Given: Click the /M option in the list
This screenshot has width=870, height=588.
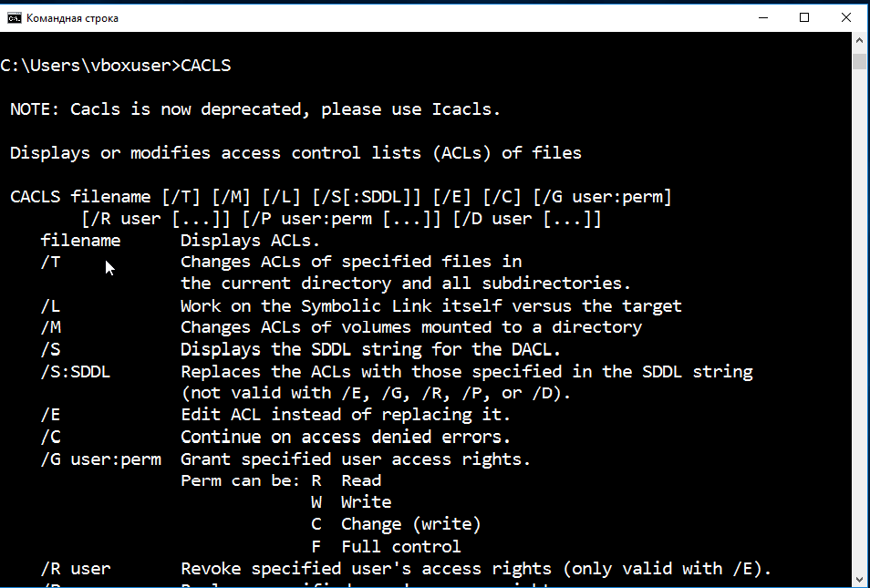Looking at the screenshot, I should coord(50,327).
